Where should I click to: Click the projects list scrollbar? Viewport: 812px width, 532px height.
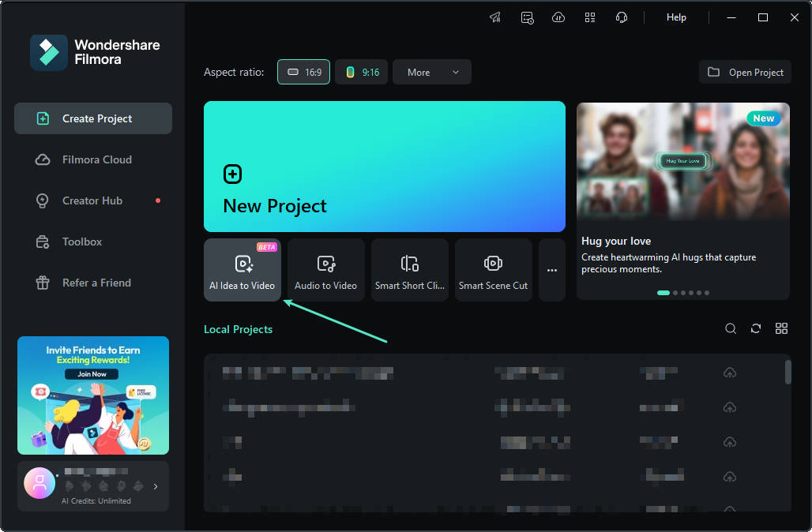(788, 372)
